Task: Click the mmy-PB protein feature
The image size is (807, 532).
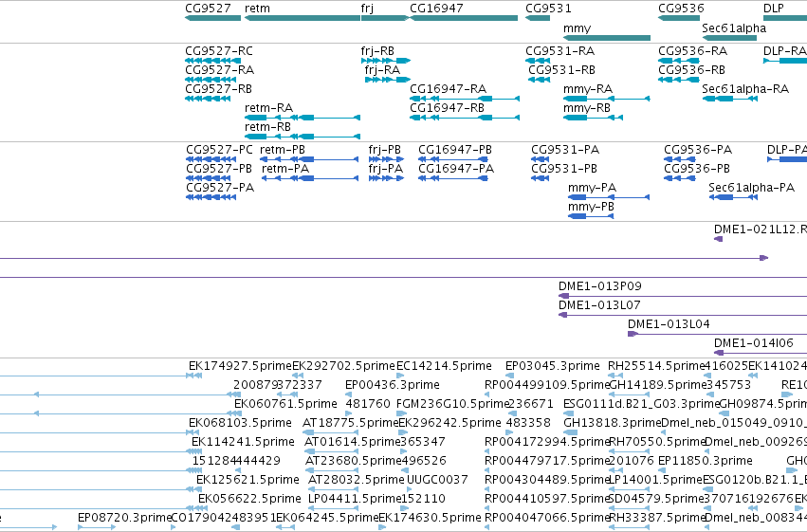Action: pos(591,216)
